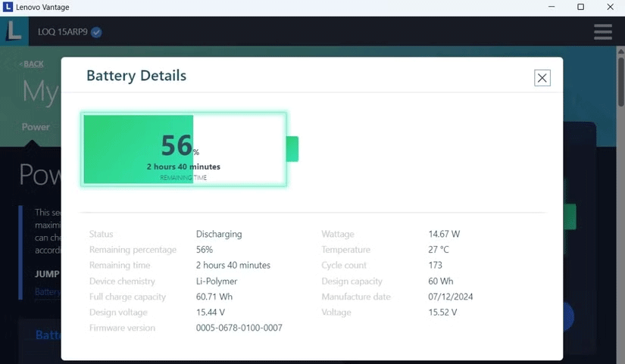Click the full charge capacity 60.71 Wh
Image resolution: width=625 pixels, height=364 pixels.
click(x=214, y=297)
